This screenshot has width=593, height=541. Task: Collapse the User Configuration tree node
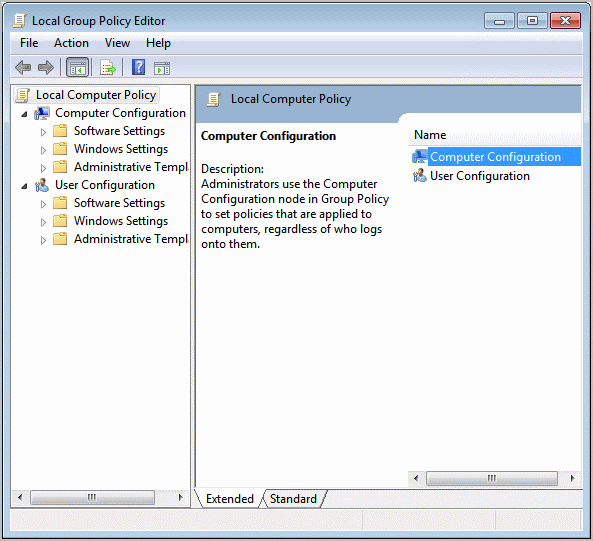tap(24, 186)
